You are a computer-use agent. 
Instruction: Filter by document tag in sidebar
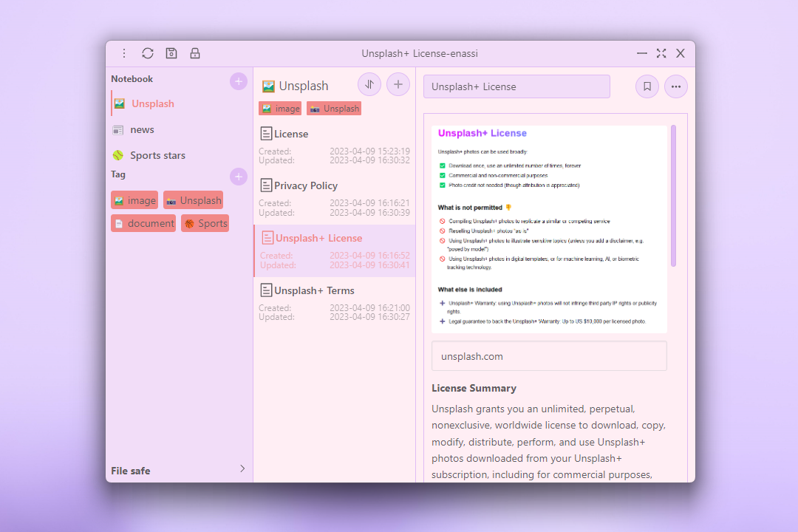click(143, 223)
